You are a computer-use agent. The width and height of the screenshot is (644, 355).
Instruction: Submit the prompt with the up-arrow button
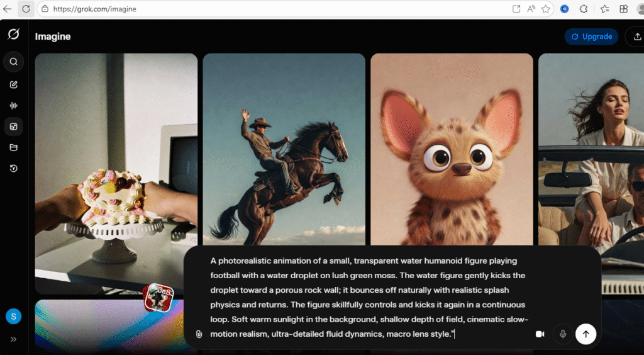(x=586, y=334)
